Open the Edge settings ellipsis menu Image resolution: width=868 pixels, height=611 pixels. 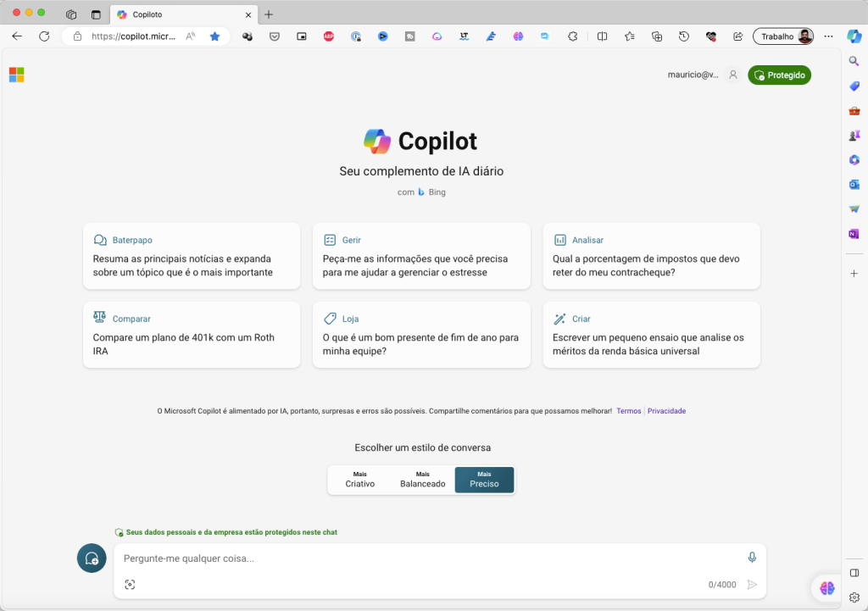[828, 36]
